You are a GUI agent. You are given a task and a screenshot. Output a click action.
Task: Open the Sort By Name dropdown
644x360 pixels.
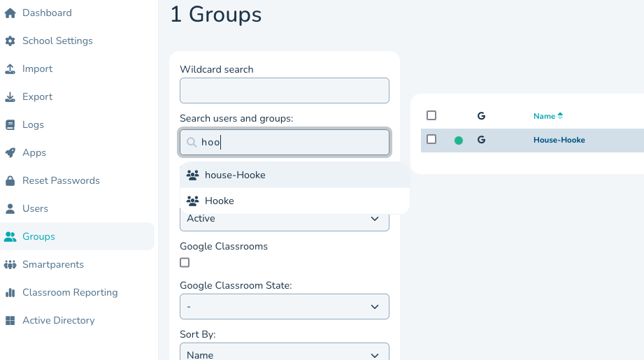284,354
